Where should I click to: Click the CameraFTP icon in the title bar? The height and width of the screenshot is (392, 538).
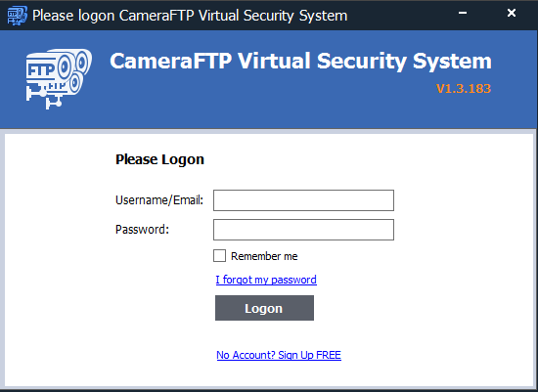pos(18,16)
